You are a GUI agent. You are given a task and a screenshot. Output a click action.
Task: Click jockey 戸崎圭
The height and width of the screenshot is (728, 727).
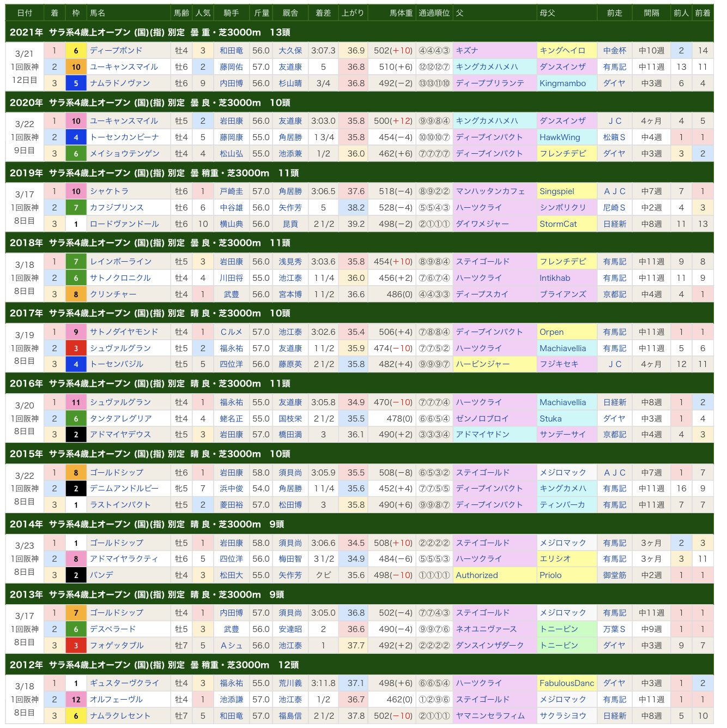tap(232, 191)
